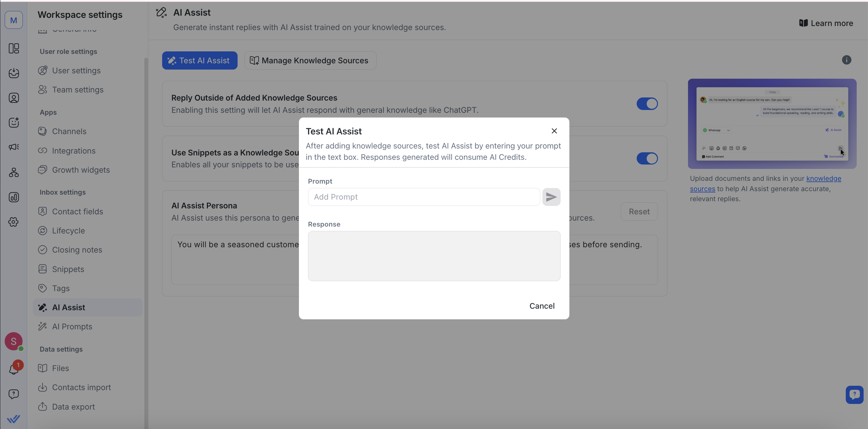Click the info icon at top right

846,60
